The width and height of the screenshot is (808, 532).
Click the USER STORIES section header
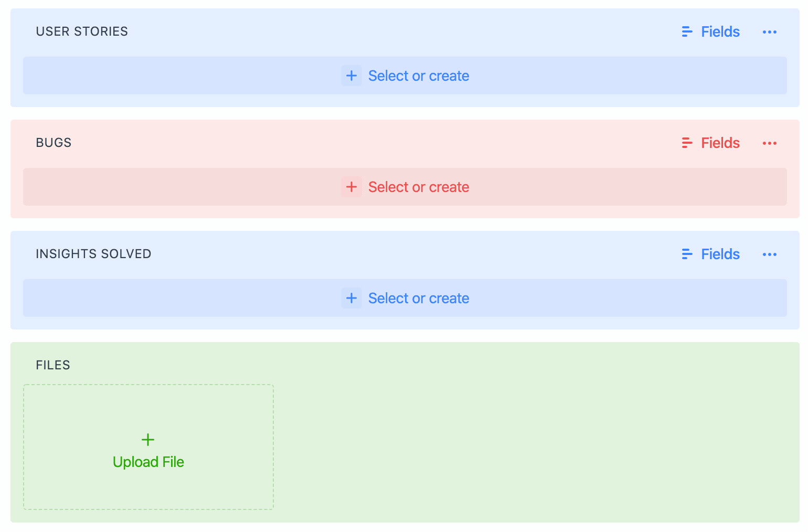click(x=82, y=31)
